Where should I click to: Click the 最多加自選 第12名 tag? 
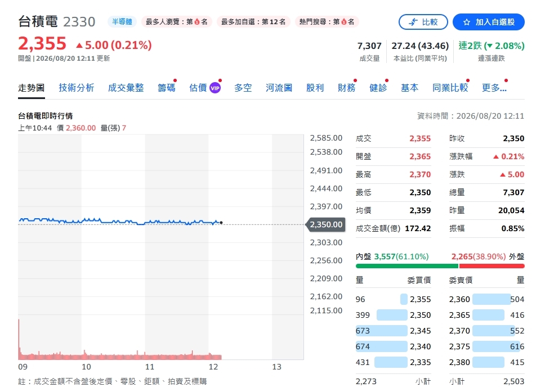[253, 22]
